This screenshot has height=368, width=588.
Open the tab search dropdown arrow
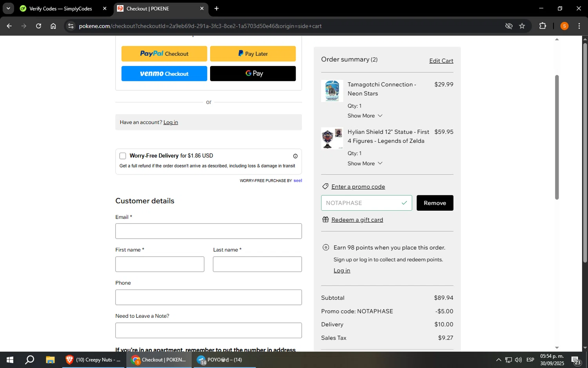[8, 8]
